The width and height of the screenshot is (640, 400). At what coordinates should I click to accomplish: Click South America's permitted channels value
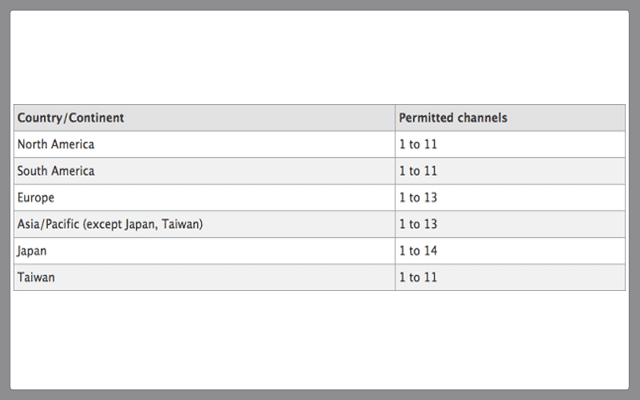[418, 171]
